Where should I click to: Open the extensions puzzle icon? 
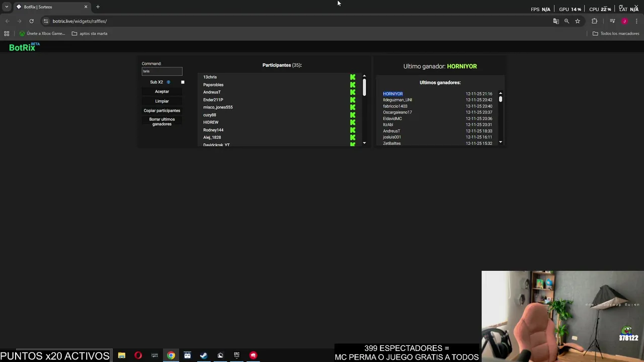pos(595,21)
